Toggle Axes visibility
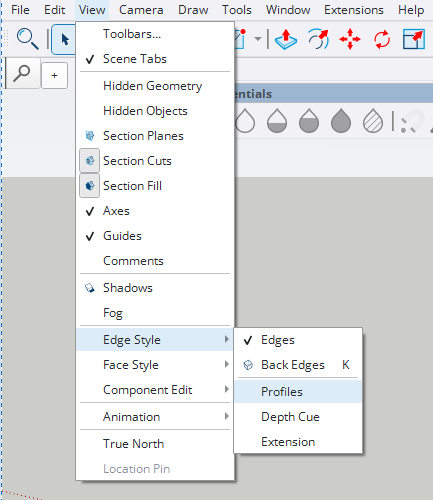The height and width of the screenshot is (500, 433). (155, 211)
